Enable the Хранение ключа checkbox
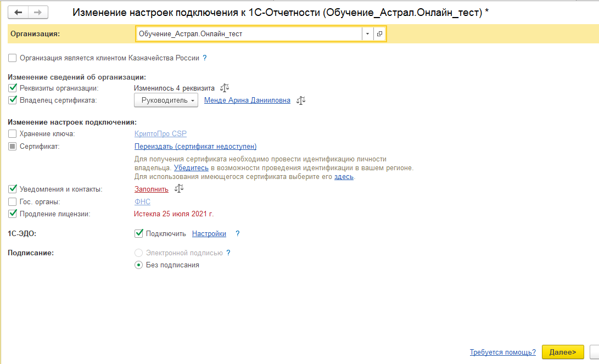This screenshot has height=364, width=599. [x=13, y=133]
